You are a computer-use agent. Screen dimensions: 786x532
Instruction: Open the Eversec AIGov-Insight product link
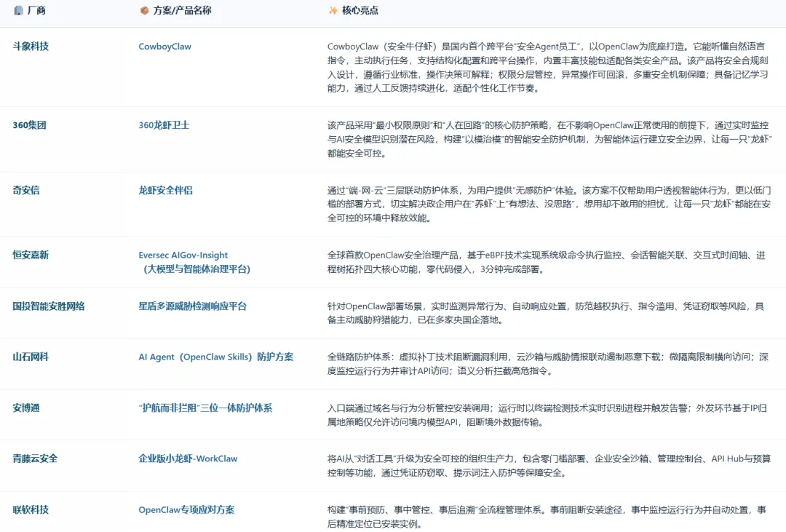(183, 255)
